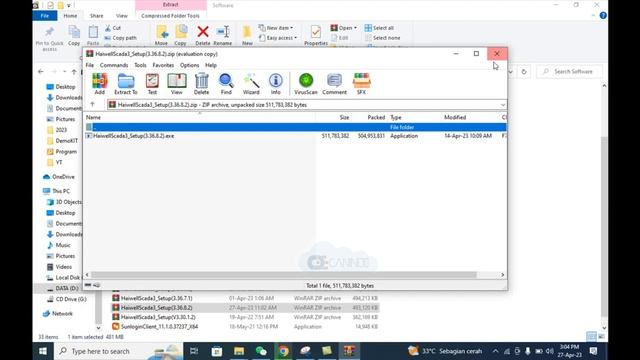Viewport: 640px width, 360px height.
Task: Open the Options menu
Action: point(189,65)
